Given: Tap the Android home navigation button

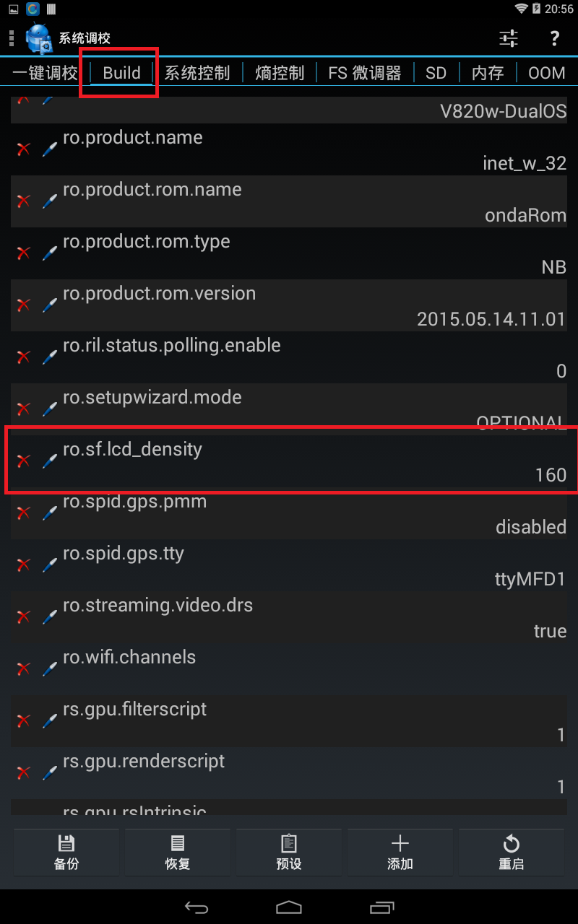Looking at the screenshot, I should 289,907.
